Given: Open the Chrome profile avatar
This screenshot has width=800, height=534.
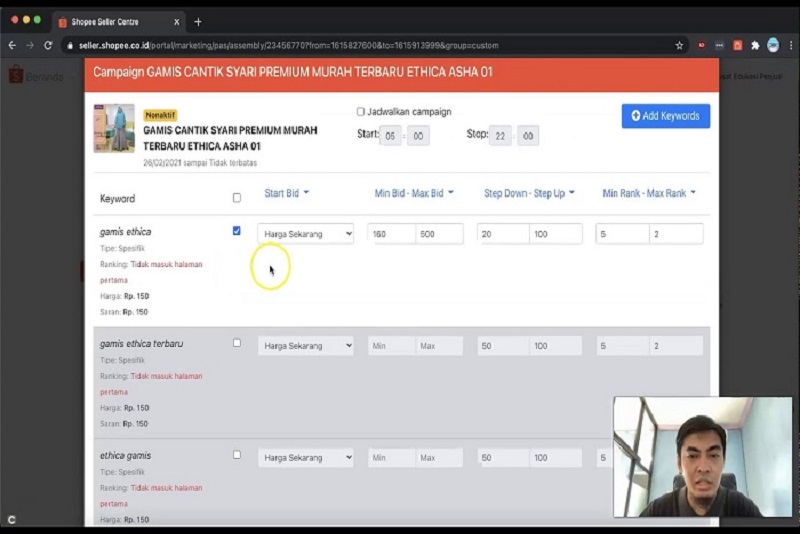Looking at the screenshot, I should 773,45.
